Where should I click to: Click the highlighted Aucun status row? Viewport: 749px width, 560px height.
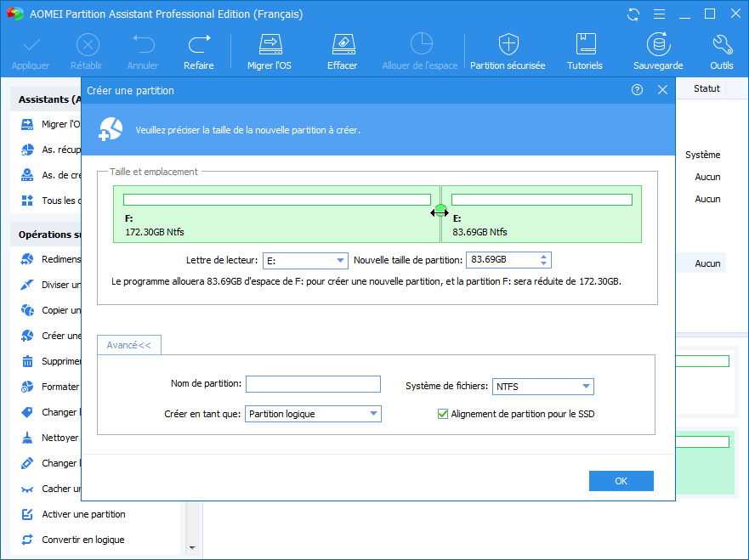(x=701, y=263)
